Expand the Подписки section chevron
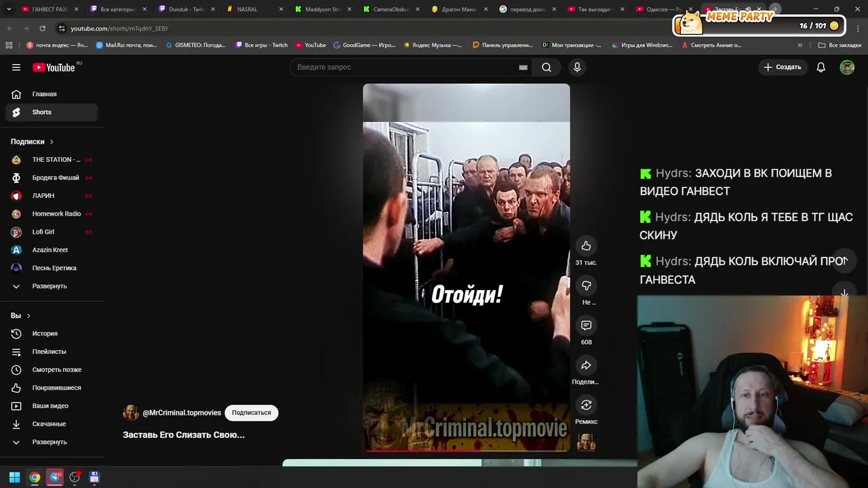The width and height of the screenshot is (868, 488). point(52,142)
